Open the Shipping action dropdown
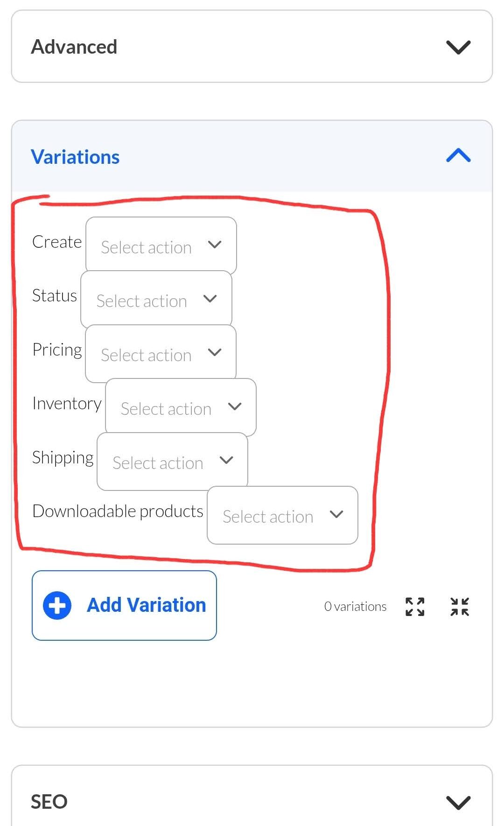The image size is (504, 826). (x=172, y=462)
